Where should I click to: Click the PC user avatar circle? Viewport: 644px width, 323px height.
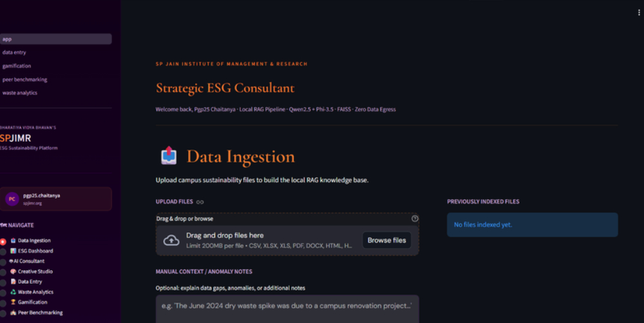click(12, 199)
